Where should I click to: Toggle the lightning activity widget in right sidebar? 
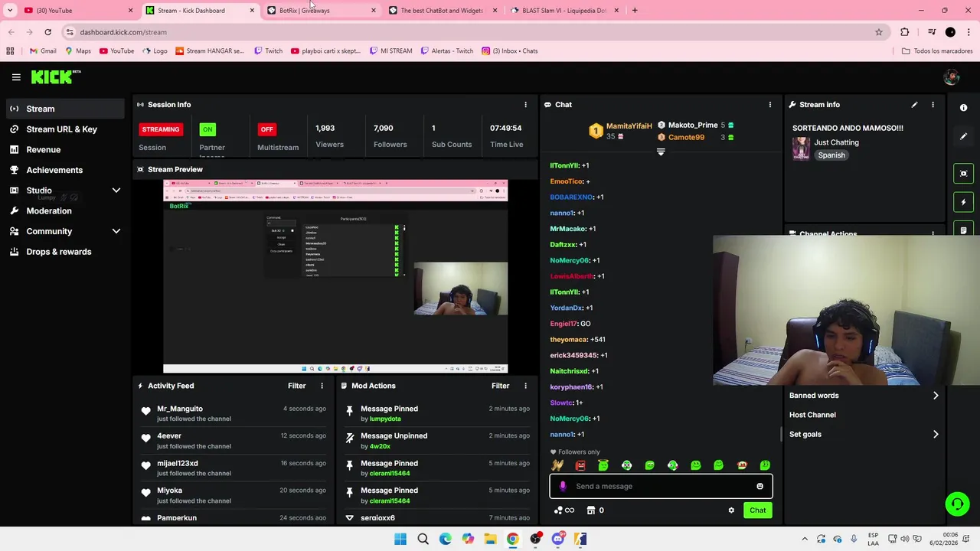pos(964,202)
